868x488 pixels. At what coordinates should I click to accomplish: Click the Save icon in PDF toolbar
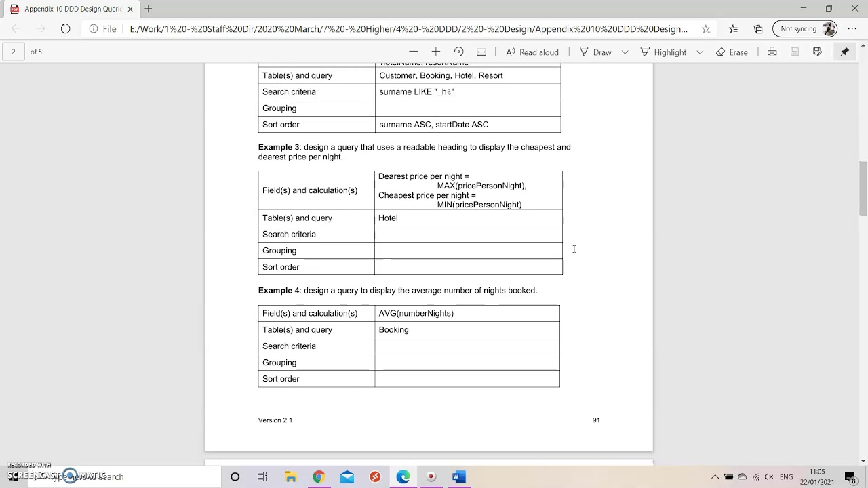795,52
